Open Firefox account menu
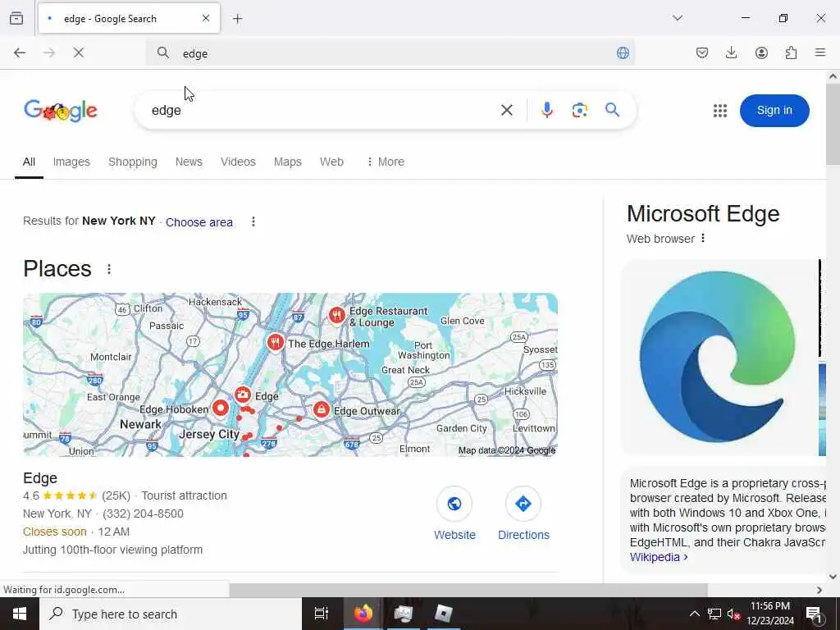Screen dimensions: 840x630 (761, 52)
